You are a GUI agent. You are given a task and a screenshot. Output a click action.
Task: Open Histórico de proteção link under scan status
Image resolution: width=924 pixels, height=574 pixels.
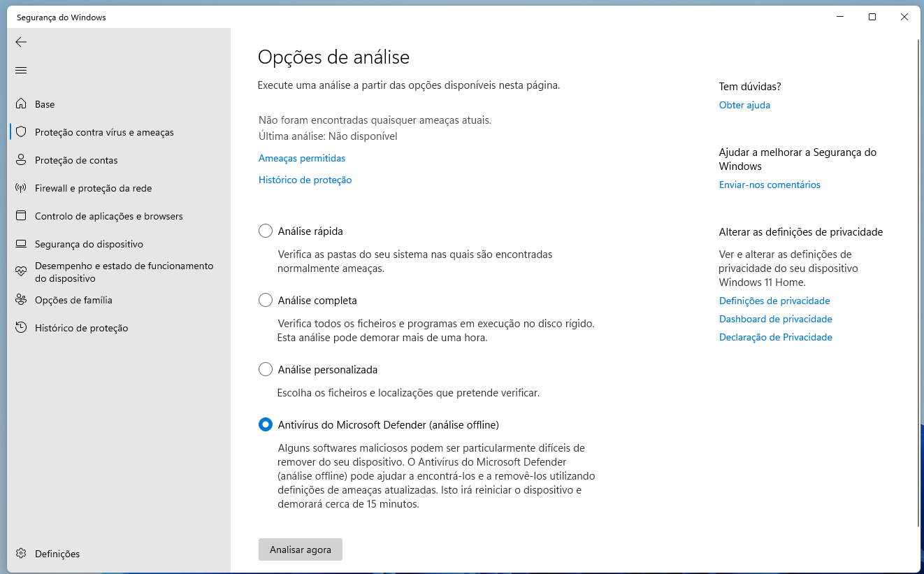coord(305,180)
